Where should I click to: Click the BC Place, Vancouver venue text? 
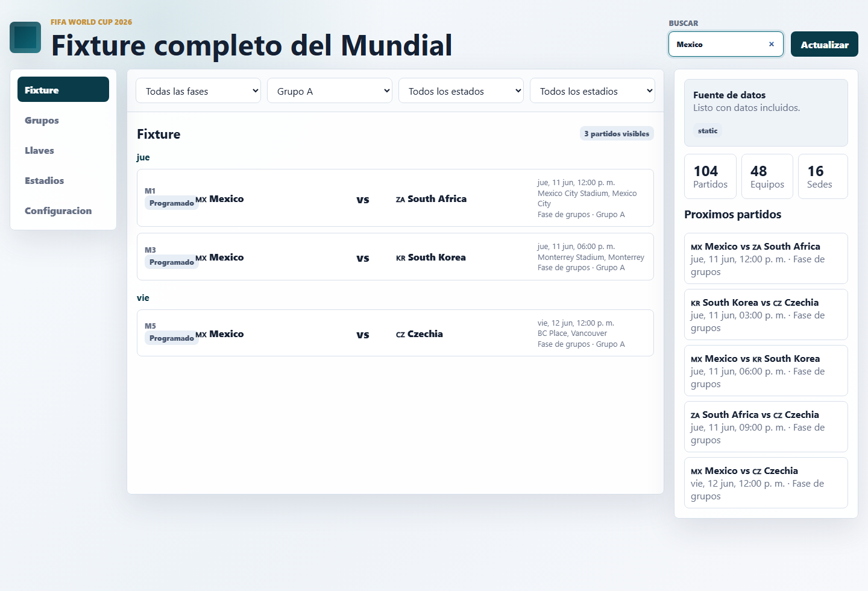[x=572, y=333]
